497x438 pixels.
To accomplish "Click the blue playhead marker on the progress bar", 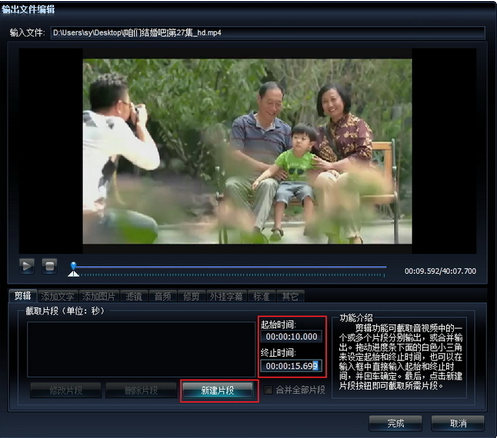I will [73, 265].
